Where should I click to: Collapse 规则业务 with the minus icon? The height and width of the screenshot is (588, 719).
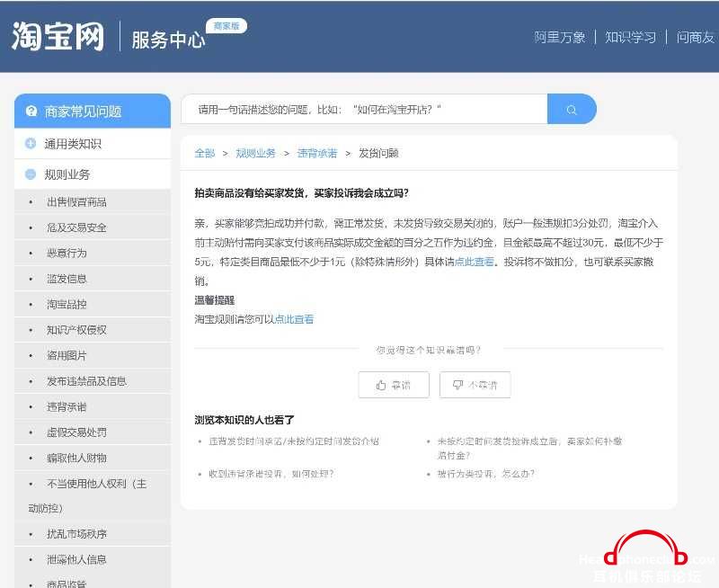[31, 174]
